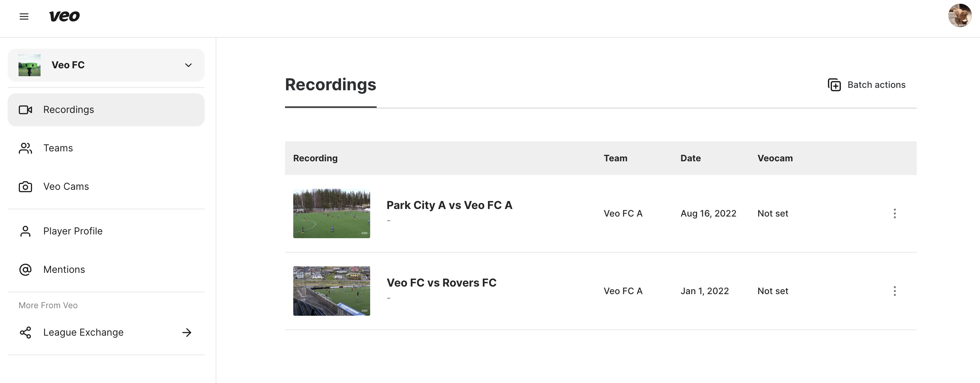
Task: Click the Player Profile person icon
Action: click(25, 231)
